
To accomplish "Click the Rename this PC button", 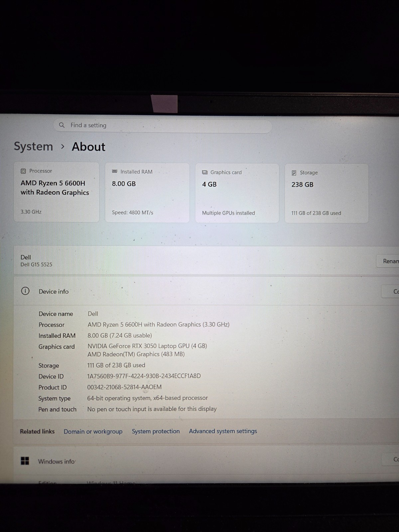I will pos(388,261).
